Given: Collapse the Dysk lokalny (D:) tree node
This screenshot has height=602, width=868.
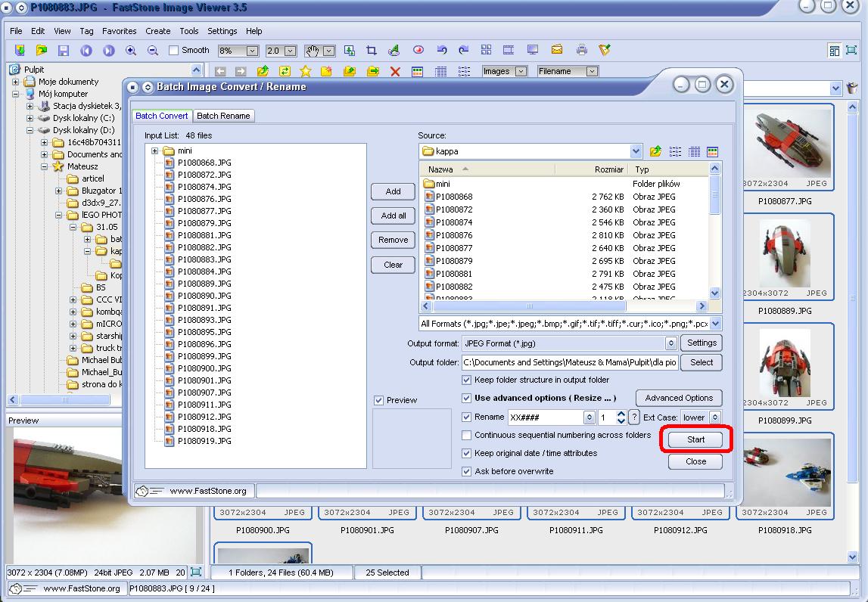Looking at the screenshot, I should pos(30,131).
